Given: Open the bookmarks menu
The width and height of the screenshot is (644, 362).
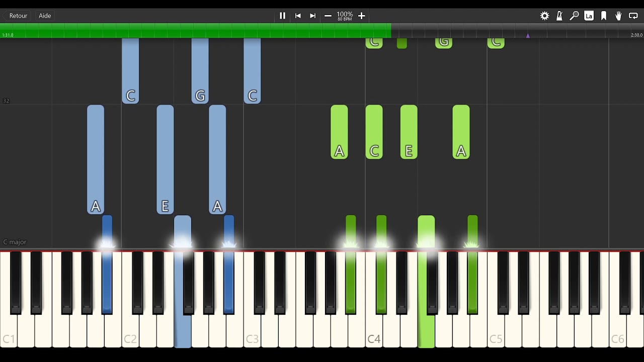Looking at the screenshot, I should [604, 16].
